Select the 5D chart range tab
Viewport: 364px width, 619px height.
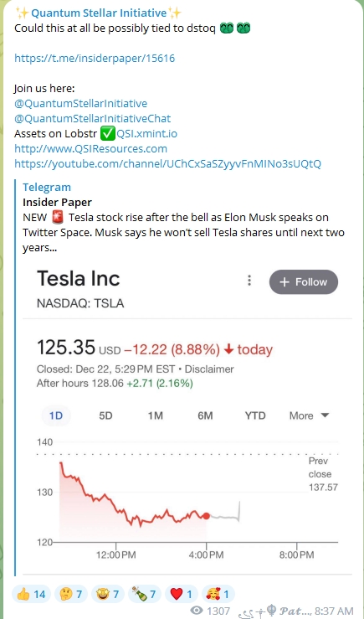coord(105,415)
